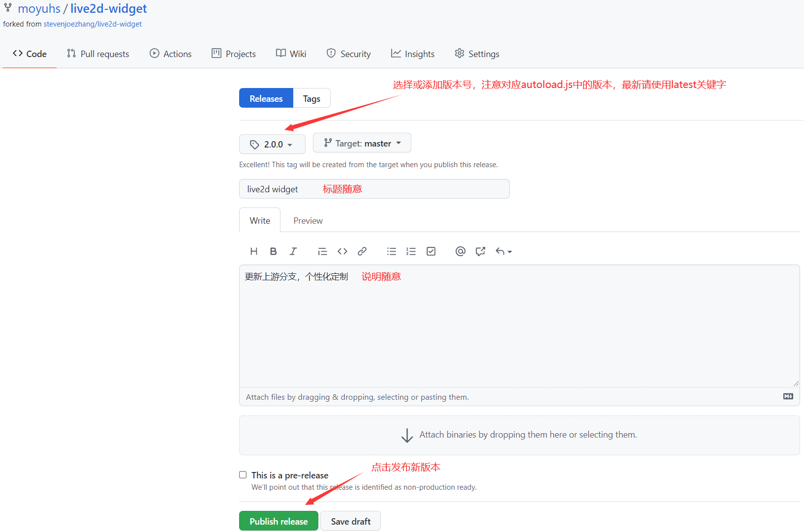
Task: Open moyuhs user profile link
Action: point(39,9)
